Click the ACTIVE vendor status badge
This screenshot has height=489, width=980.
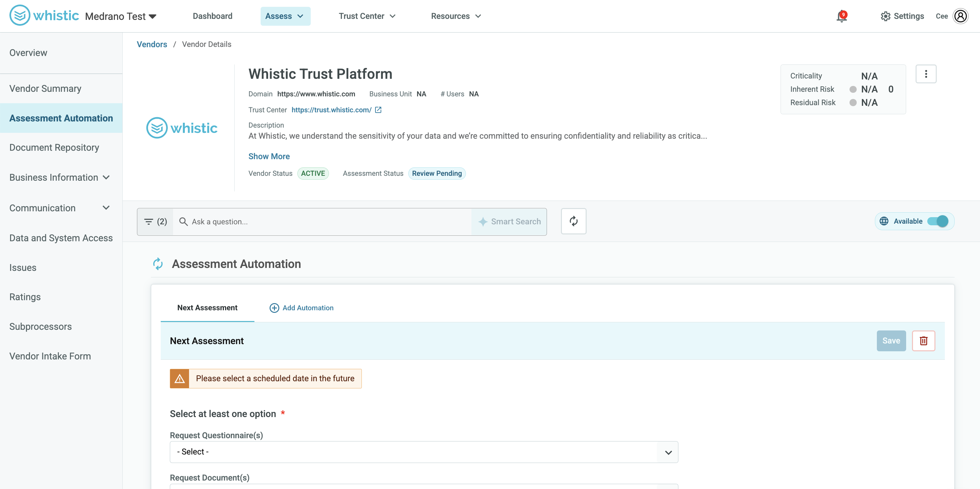(x=313, y=174)
